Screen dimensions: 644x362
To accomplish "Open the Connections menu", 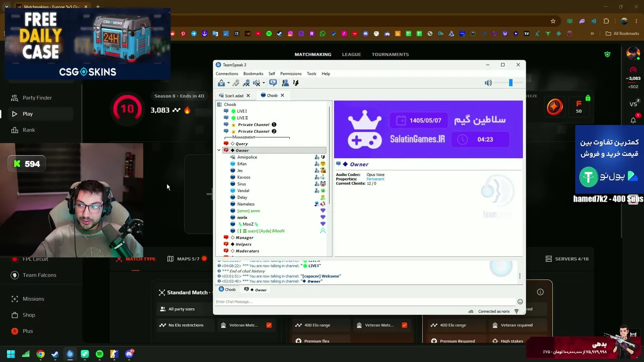I will pyautogui.click(x=227, y=74).
